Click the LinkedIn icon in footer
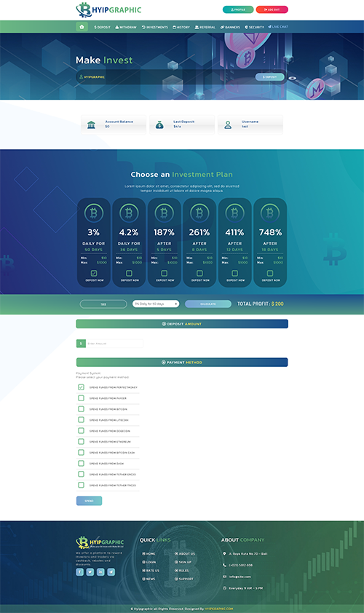This screenshot has height=613, width=364. pyautogui.click(x=100, y=572)
